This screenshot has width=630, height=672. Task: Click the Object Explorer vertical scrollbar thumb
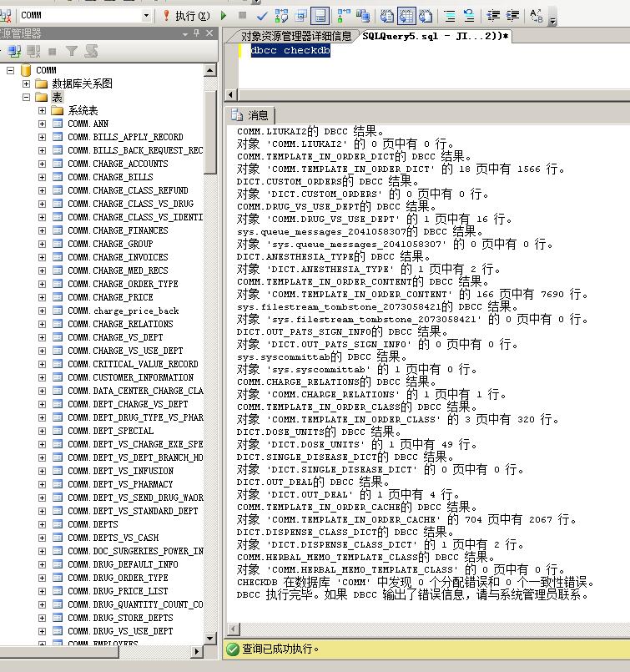[209, 133]
